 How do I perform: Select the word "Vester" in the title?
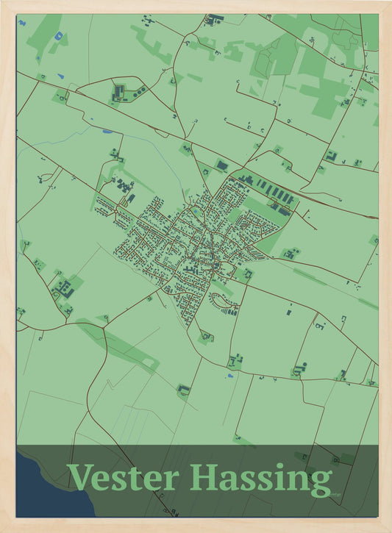coord(123,476)
